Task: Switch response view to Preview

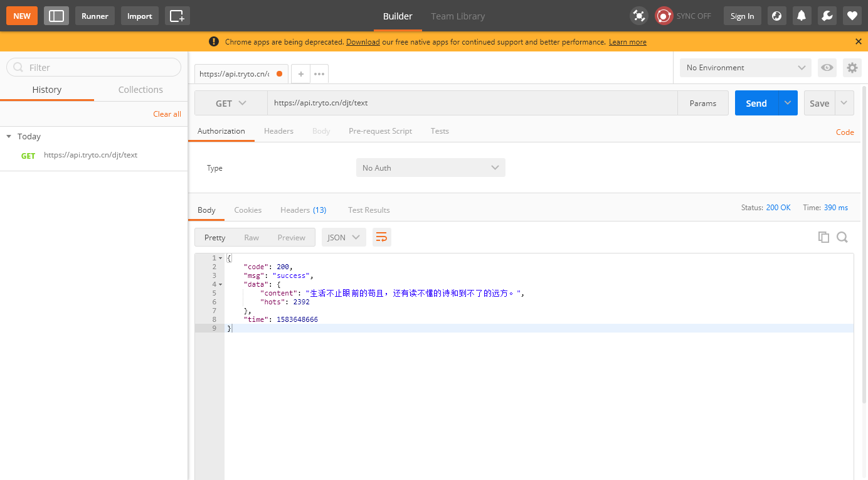Action: [292, 237]
